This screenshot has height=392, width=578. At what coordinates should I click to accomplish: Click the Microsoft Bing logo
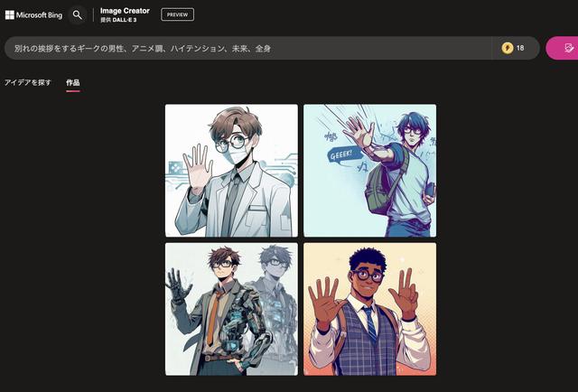[x=33, y=15]
